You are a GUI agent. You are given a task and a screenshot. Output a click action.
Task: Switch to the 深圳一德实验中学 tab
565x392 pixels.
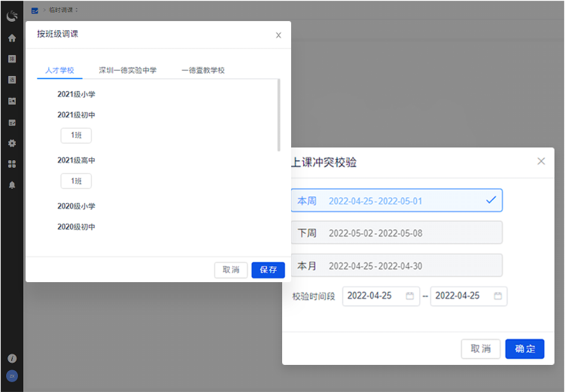click(128, 70)
